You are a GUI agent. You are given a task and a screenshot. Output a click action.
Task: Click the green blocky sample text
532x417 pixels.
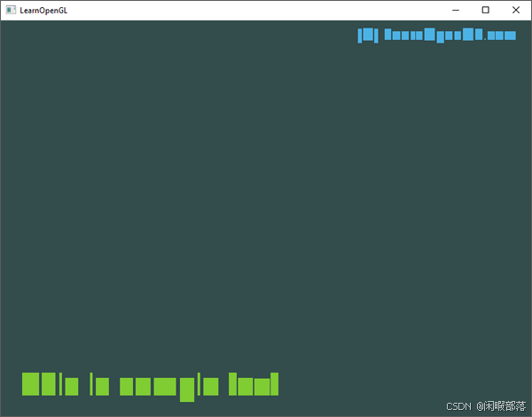click(151, 387)
